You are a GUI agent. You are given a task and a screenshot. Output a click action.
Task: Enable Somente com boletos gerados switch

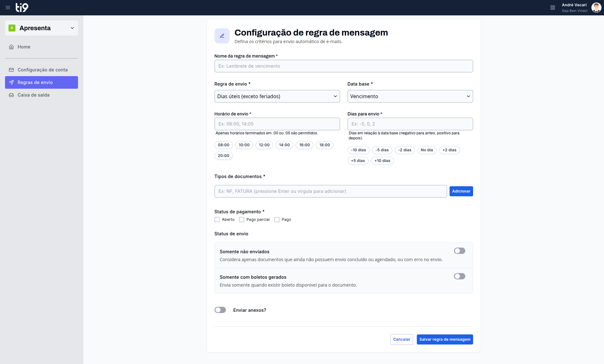(x=459, y=276)
